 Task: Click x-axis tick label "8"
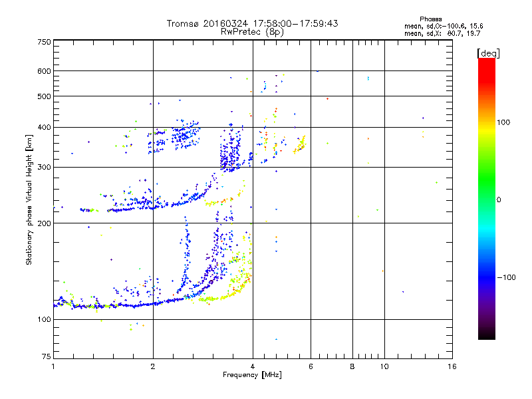point(352,366)
